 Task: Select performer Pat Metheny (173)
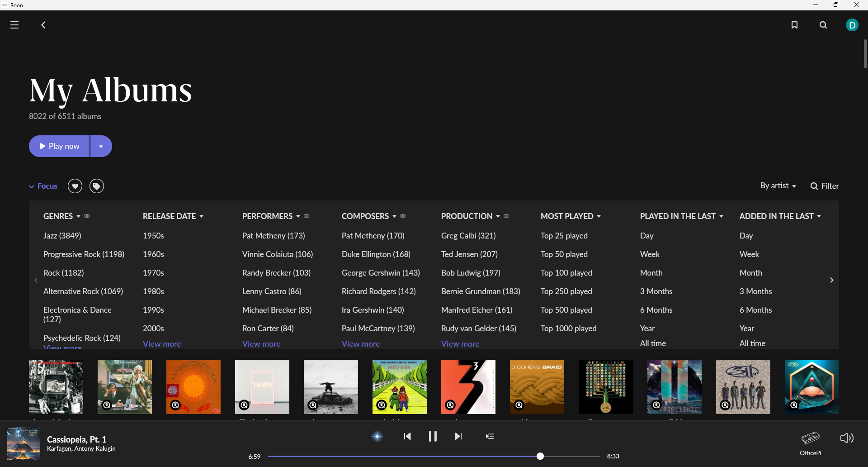point(274,236)
